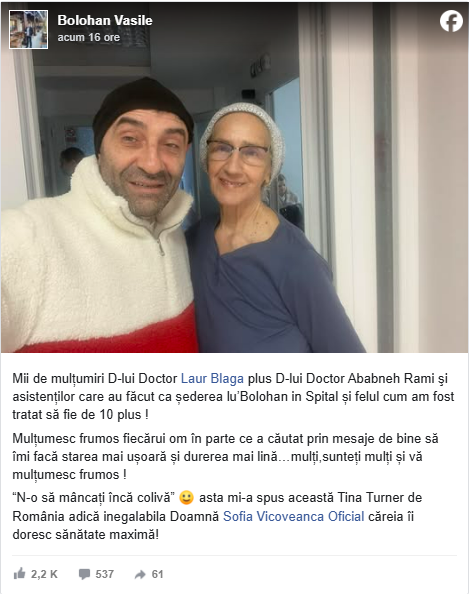Click the closing words "doresc sănătate maximă!"
Viewport: 470px width, 601px height.
[x=85, y=534]
